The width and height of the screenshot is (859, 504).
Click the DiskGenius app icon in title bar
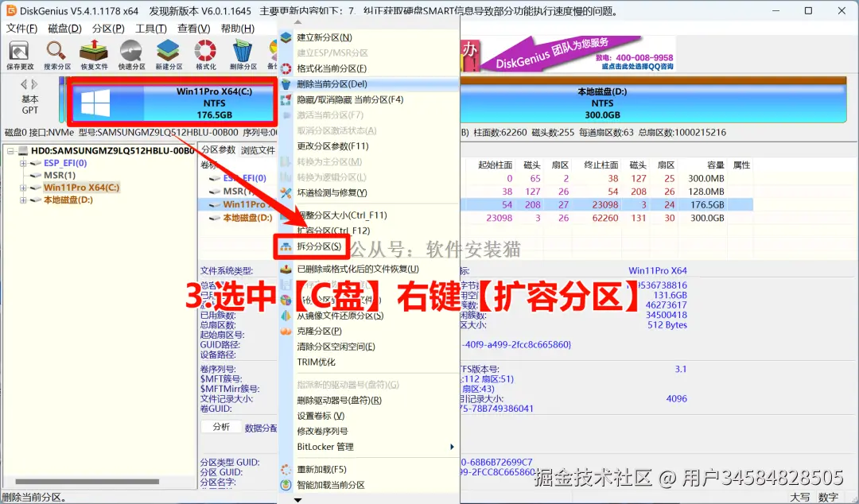click(x=10, y=10)
